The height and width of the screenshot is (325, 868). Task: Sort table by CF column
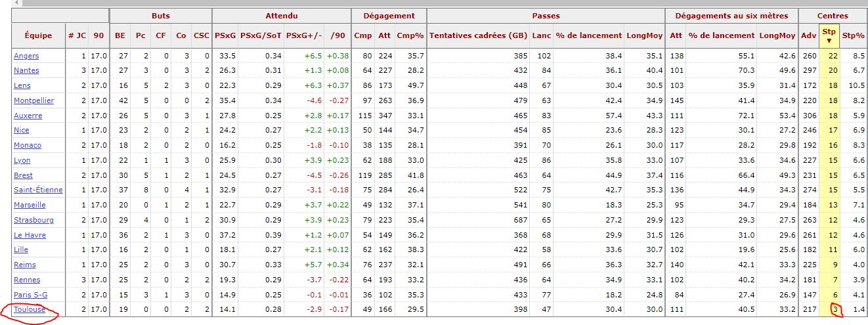pyautogui.click(x=161, y=35)
